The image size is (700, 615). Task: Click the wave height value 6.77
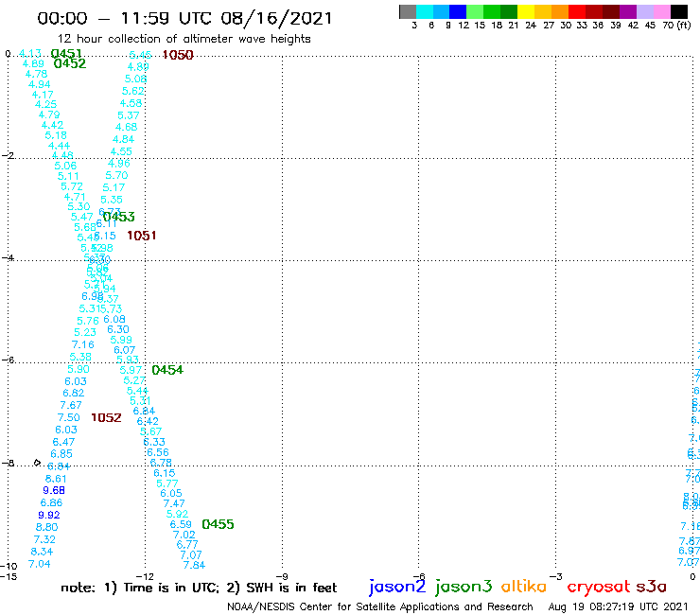coord(186,545)
